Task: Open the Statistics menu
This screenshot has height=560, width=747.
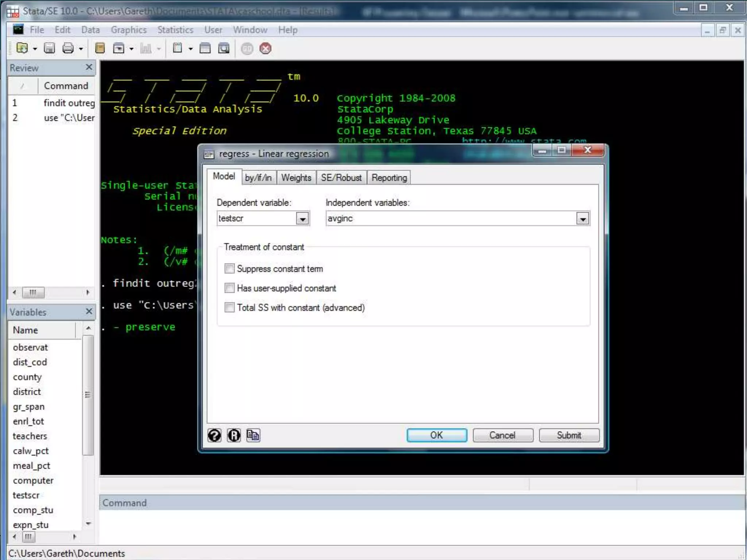Action: [175, 30]
